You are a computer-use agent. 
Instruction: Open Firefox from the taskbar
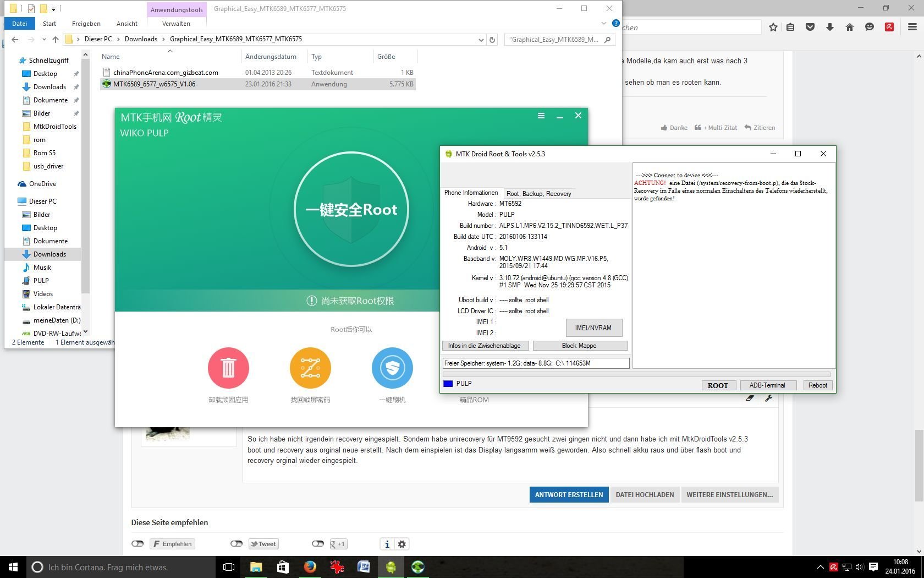[x=310, y=567]
